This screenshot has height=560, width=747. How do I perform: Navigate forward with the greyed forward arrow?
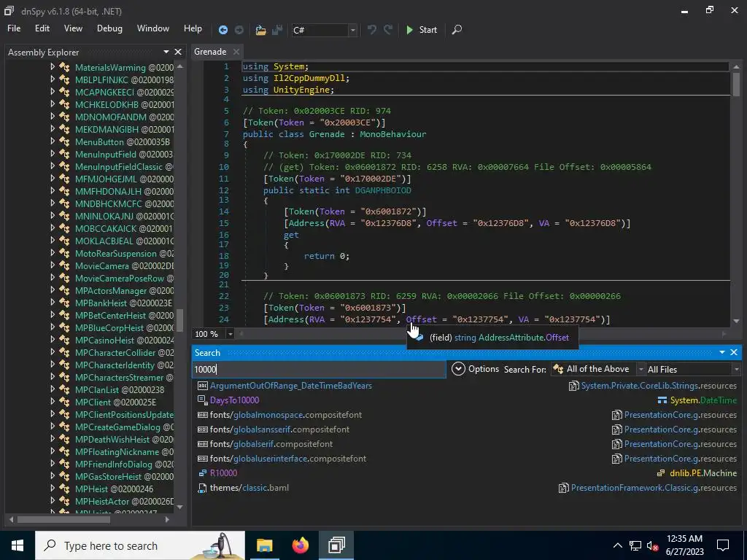(239, 30)
